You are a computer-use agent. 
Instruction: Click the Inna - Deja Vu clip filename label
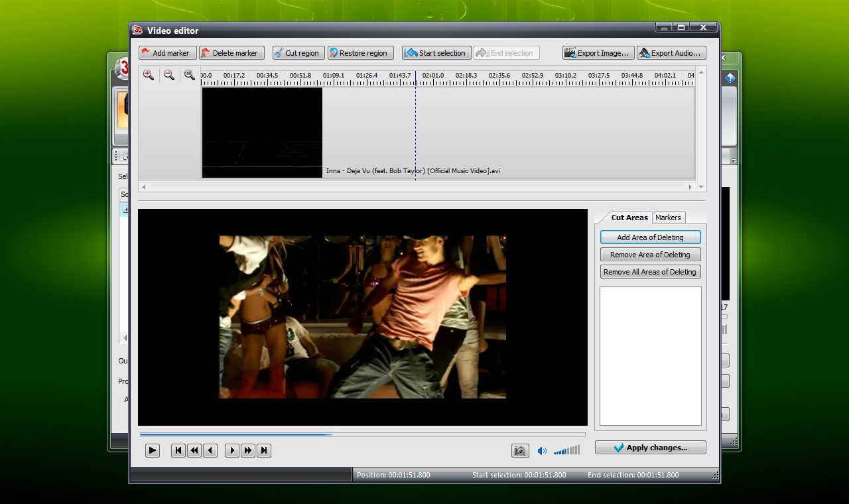(x=413, y=171)
